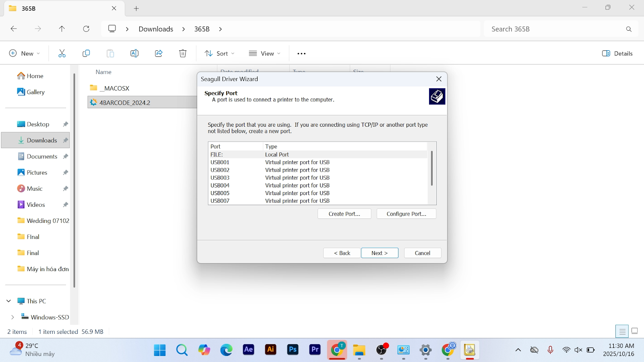Screen dimensions: 644x362
Task: Launch Adobe After Effects from the taskbar
Action: [248, 350]
